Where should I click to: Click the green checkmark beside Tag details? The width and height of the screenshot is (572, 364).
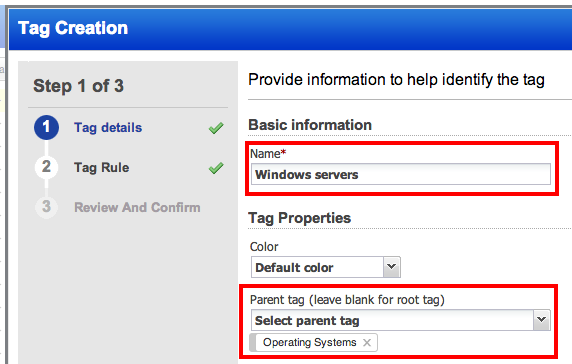(x=216, y=128)
